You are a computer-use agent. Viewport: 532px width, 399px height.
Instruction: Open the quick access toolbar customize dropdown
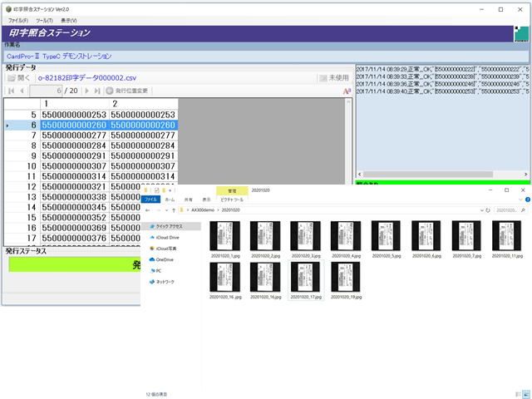coord(170,190)
